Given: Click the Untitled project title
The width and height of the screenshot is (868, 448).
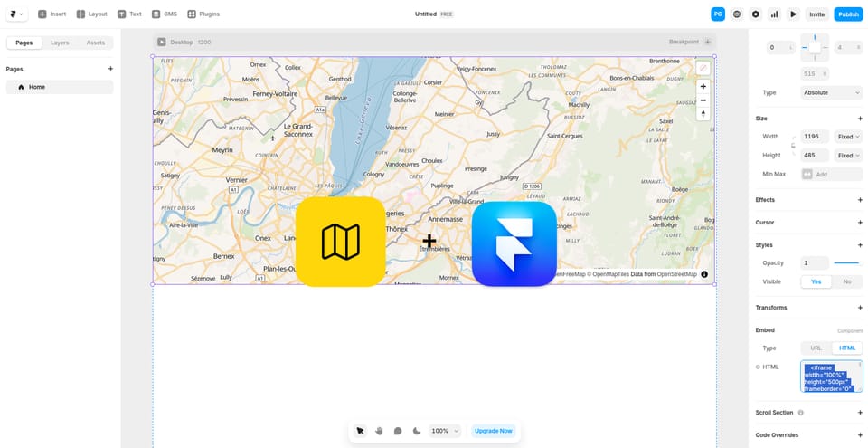Looking at the screenshot, I should (x=426, y=14).
